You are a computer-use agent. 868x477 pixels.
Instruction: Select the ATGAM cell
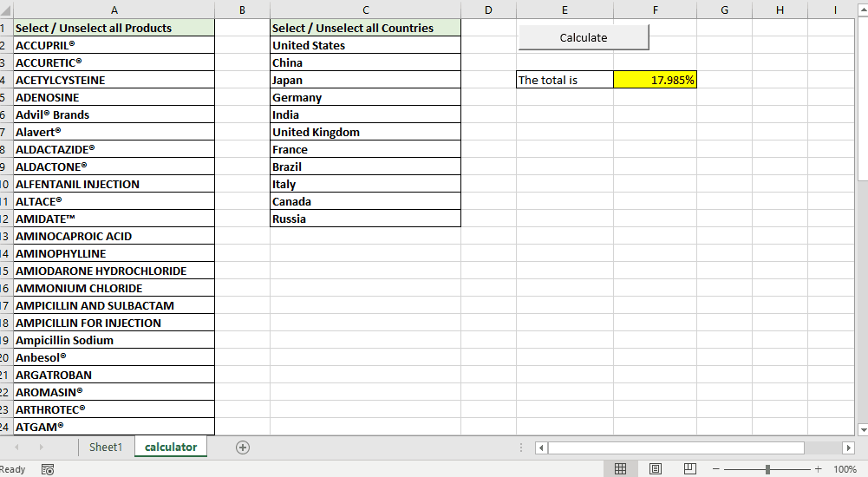click(x=114, y=427)
